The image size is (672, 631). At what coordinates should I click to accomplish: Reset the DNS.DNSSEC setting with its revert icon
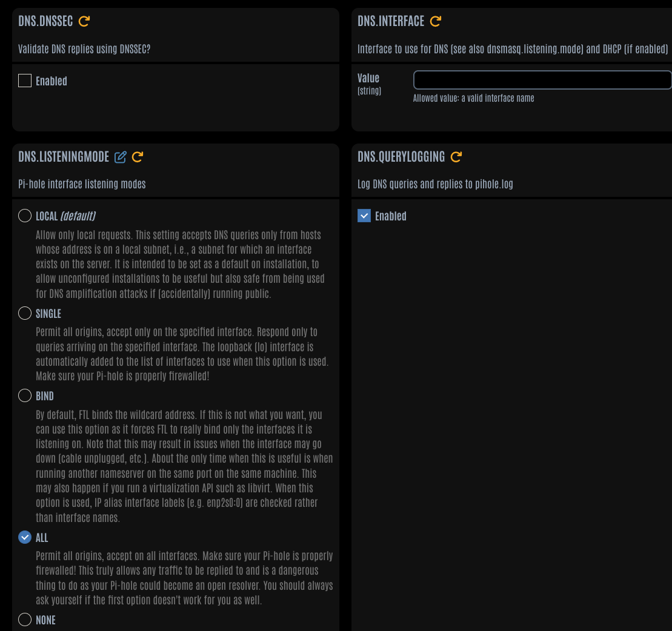84,21
